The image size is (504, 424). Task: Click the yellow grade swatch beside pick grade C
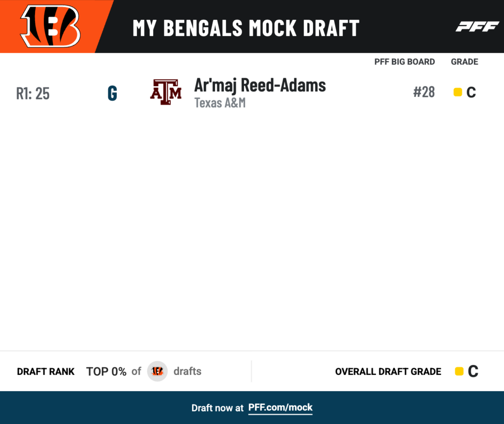[458, 92]
